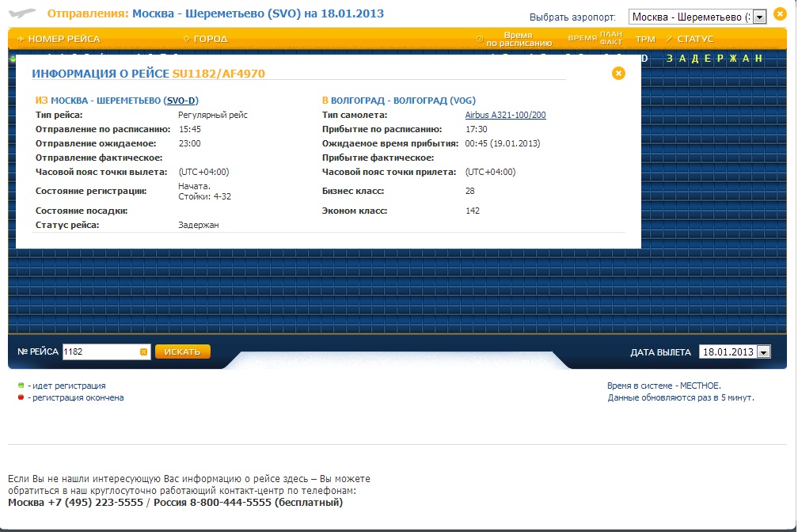Expand the ДАТА ВЫЛЕТА date dropdown
The width and height of the screenshot is (798, 532).
point(763,352)
